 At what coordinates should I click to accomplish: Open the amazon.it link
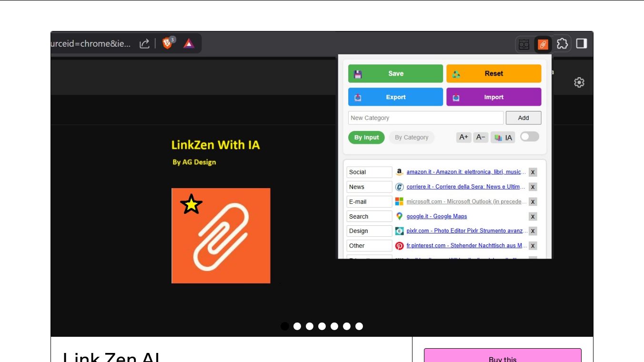466,172
